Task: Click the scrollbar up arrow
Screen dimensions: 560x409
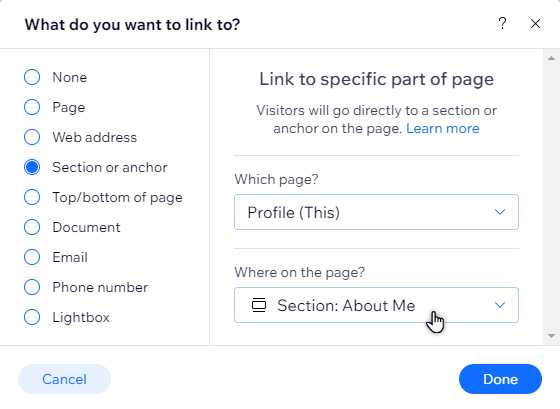Action: pyautogui.click(x=551, y=58)
